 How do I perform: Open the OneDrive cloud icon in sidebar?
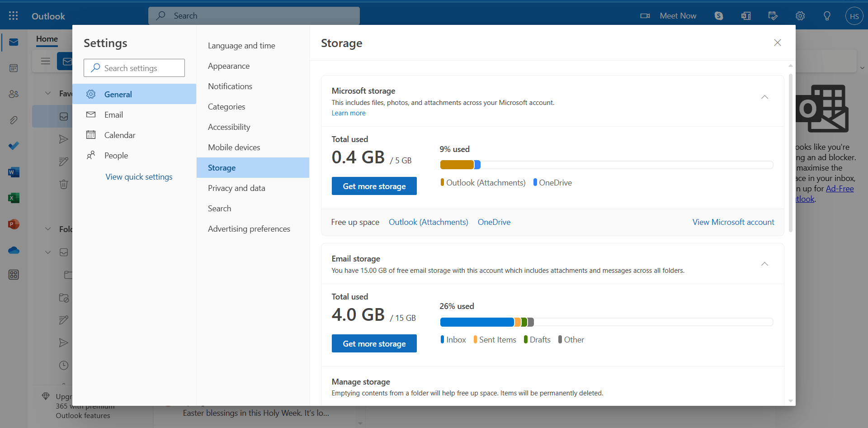pyautogui.click(x=14, y=250)
